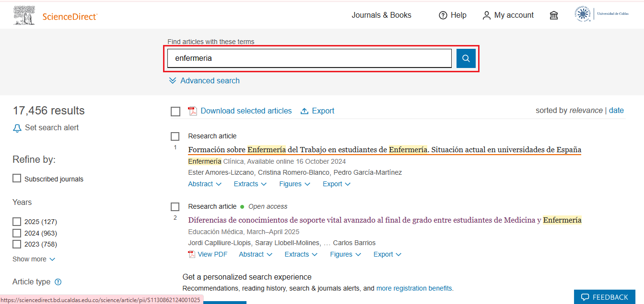
Task: Click the FEEDBACK chat bubble icon
Action: coord(585,297)
